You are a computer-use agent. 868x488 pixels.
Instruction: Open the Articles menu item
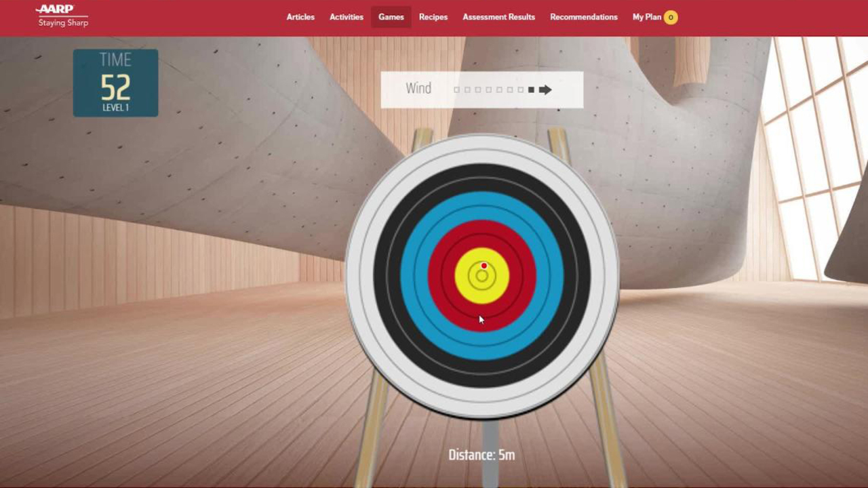(x=300, y=17)
